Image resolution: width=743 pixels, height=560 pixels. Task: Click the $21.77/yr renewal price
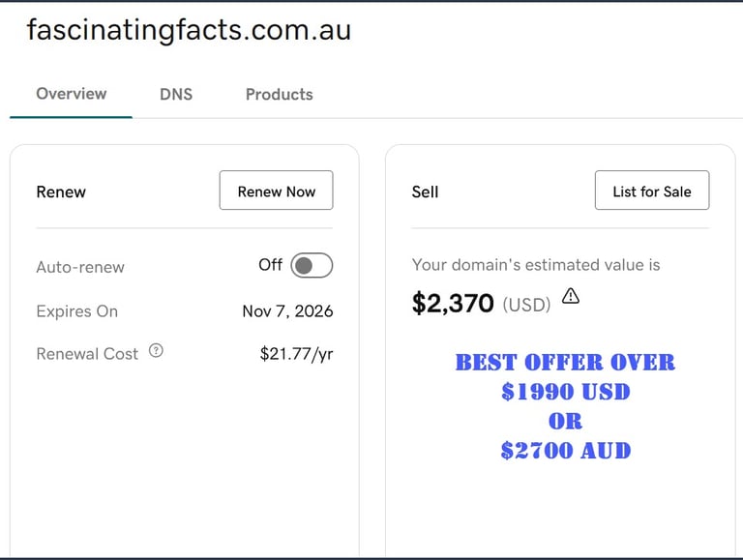[x=296, y=354]
